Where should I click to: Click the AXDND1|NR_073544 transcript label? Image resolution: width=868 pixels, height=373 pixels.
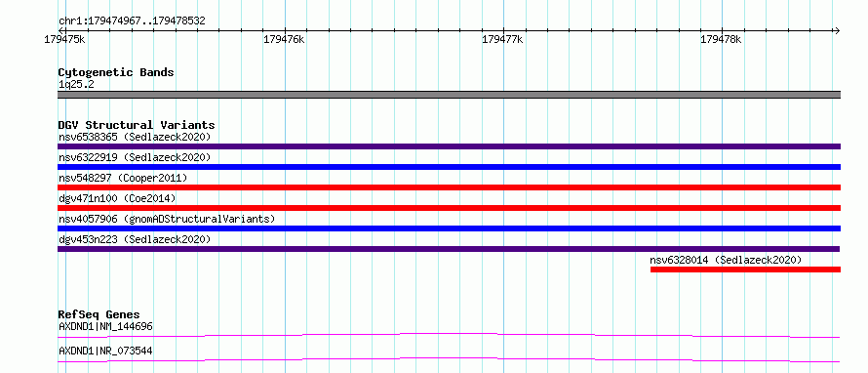(105, 352)
